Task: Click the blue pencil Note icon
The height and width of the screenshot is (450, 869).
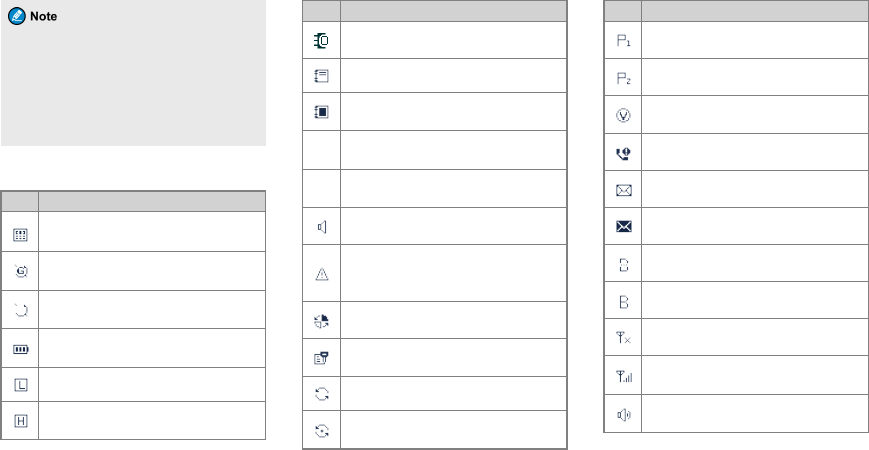Action: [x=17, y=17]
